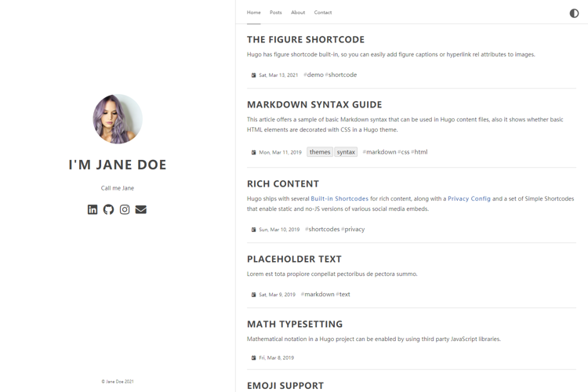The image size is (588, 392).
Task: Open the Instagram profile icon
Action: click(x=125, y=209)
